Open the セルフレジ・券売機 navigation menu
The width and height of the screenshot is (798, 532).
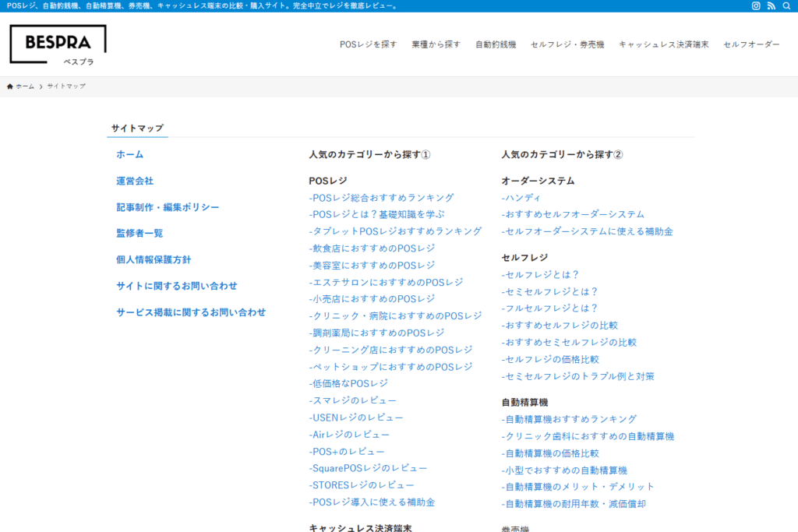point(567,44)
